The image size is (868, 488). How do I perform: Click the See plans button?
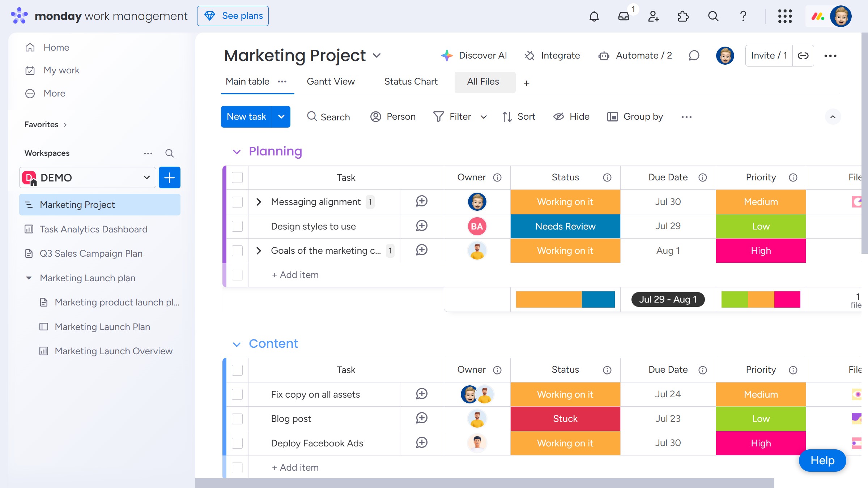(233, 16)
